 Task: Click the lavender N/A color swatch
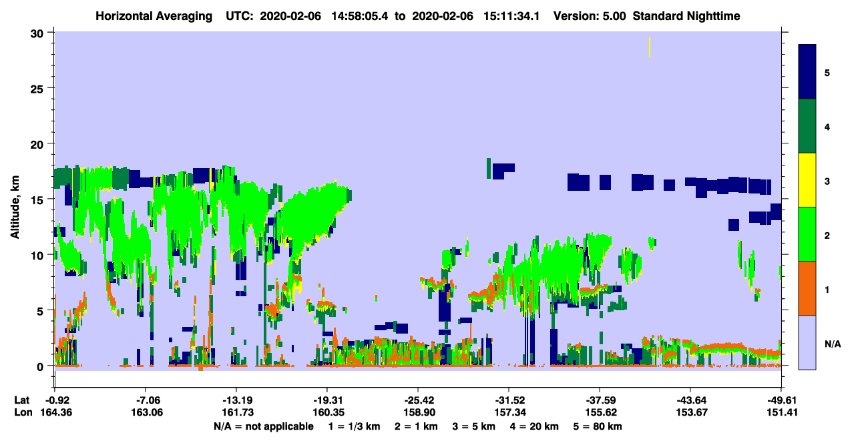tap(807, 342)
